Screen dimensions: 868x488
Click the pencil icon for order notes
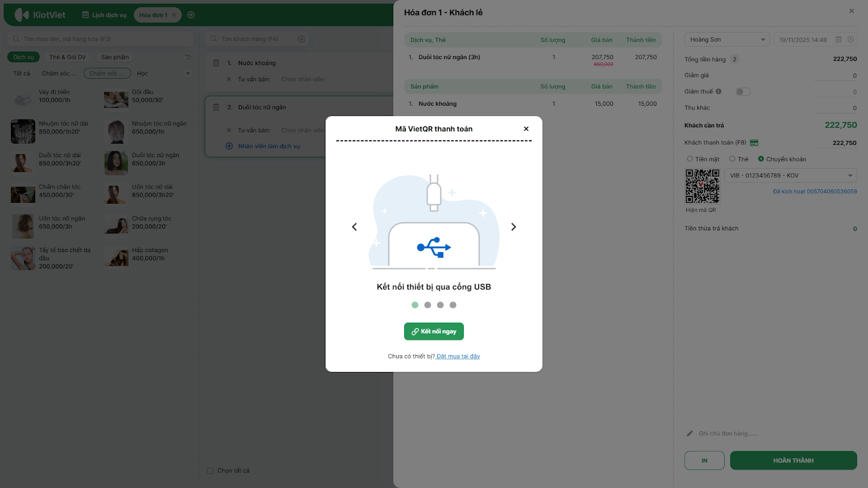click(690, 433)
